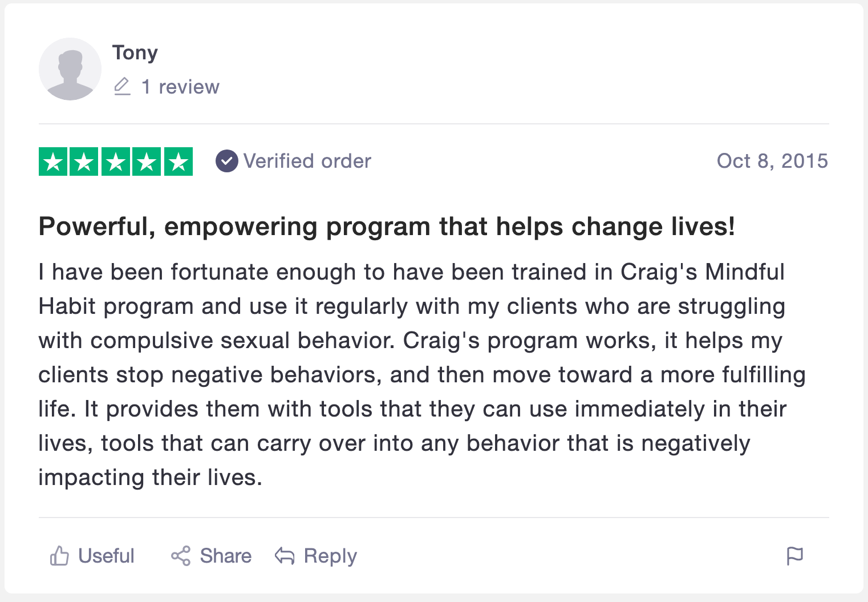Open the review title 'Powerful, empowering program'
Viewport: 868px width, 602px height.
[x=386, y=227]
